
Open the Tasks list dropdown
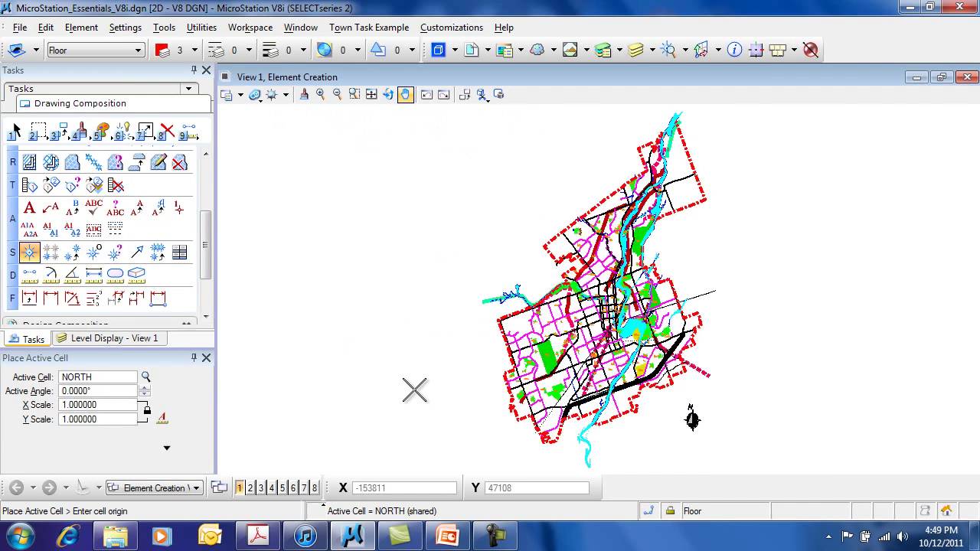coord(188,89)
